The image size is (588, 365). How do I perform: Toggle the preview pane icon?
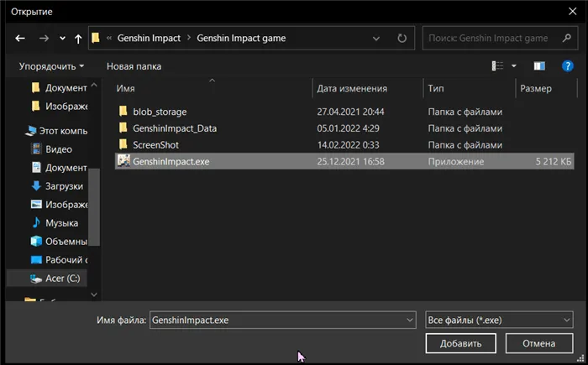click(x=539, y=66)
